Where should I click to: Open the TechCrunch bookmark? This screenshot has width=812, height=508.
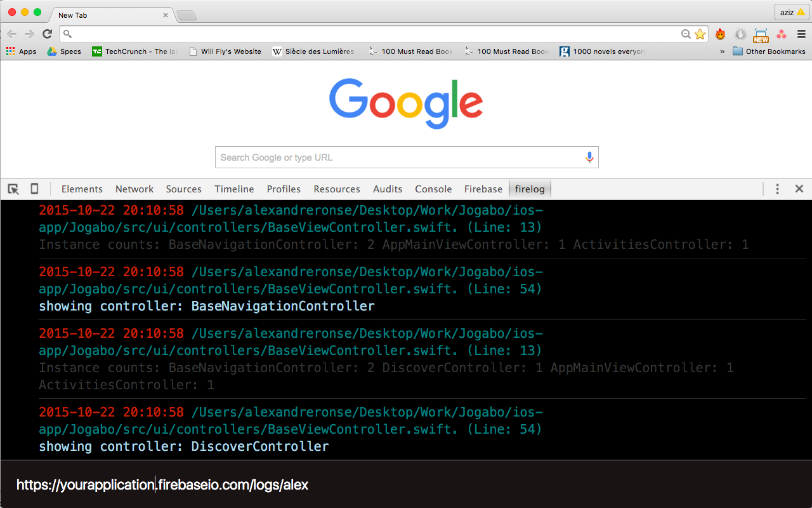(x=134, y=51)
